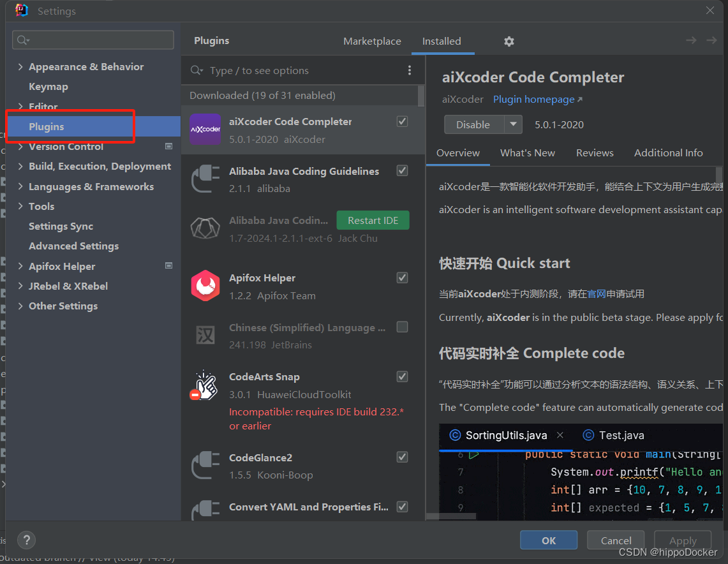Viewport: 728px width, 564px height.
Task: Click the Apifox Helper project-level marker icon
Action: [x=168, y=265]
